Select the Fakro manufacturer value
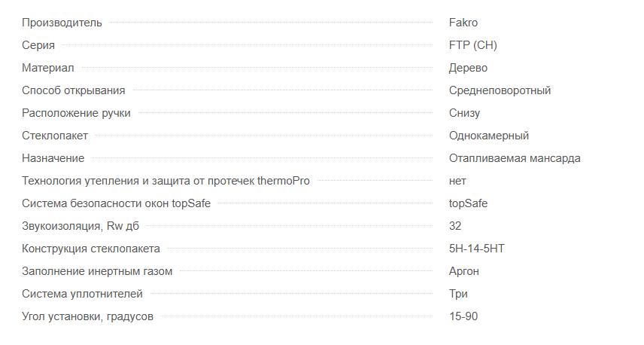The height and width of the screenshot is (345, 644). (x=463, y=23)
